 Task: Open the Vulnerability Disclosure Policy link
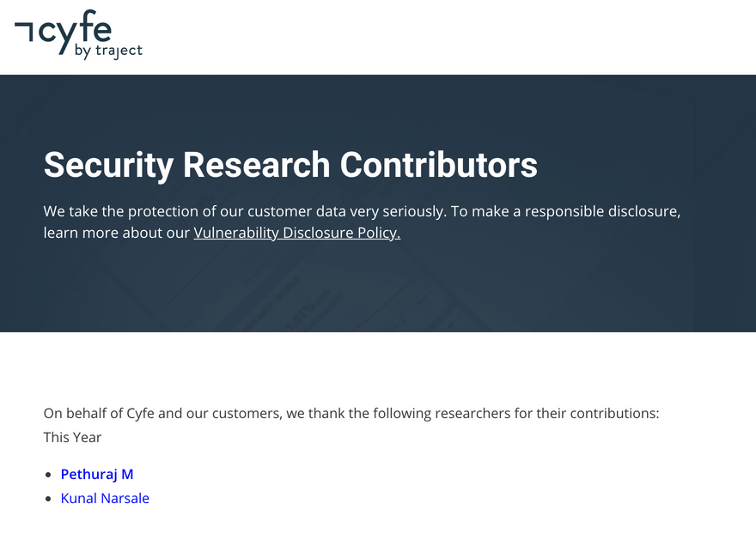click(x=297, y=233)
